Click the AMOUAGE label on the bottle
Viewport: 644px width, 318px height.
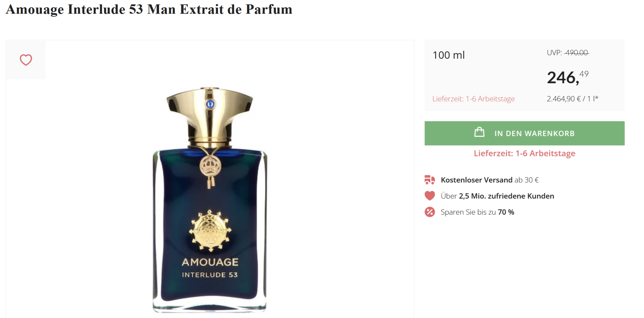pyautogui.click(x=210, y=262)
